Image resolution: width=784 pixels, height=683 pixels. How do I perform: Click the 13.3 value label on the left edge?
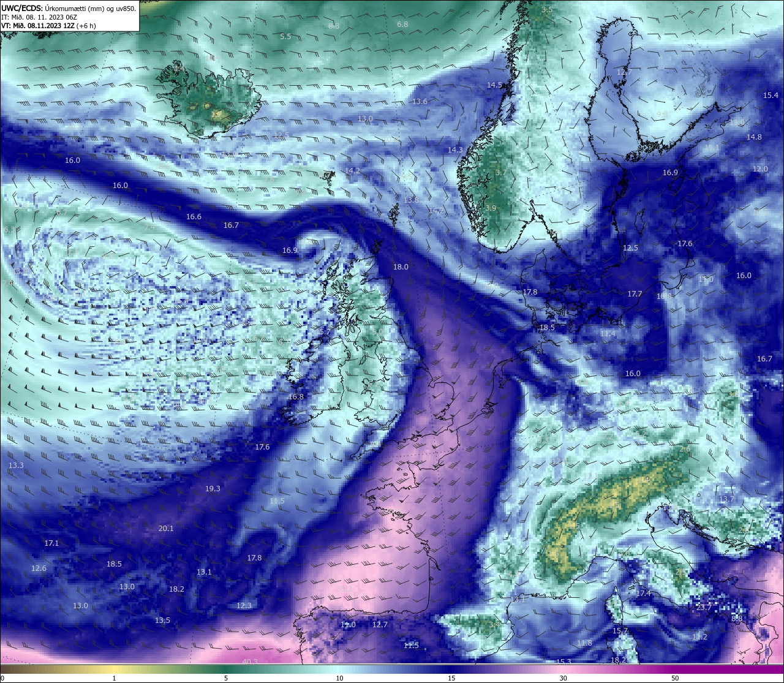click(16, 466)
